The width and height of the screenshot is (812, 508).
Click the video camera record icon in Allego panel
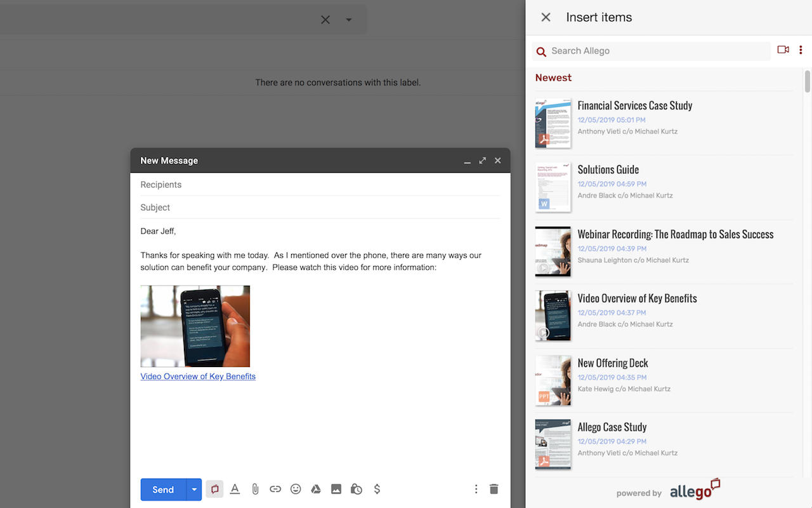click(783, 50)
